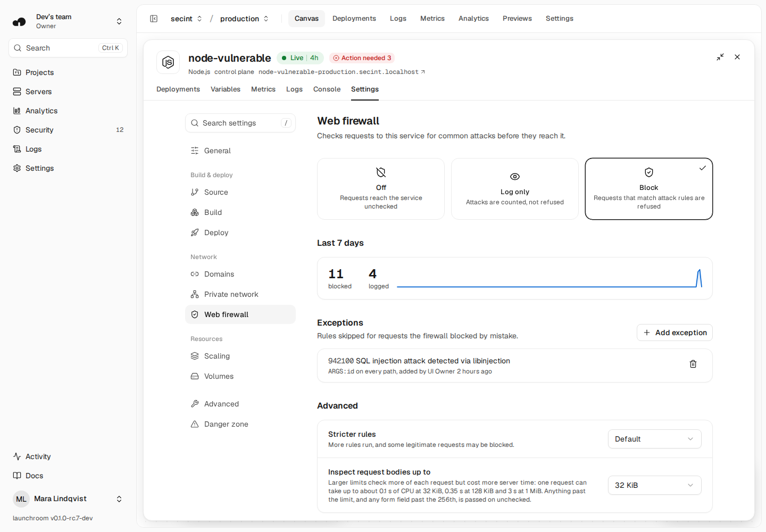Open the node-vulnerable-production.secint.localhost link

(342, 72)
